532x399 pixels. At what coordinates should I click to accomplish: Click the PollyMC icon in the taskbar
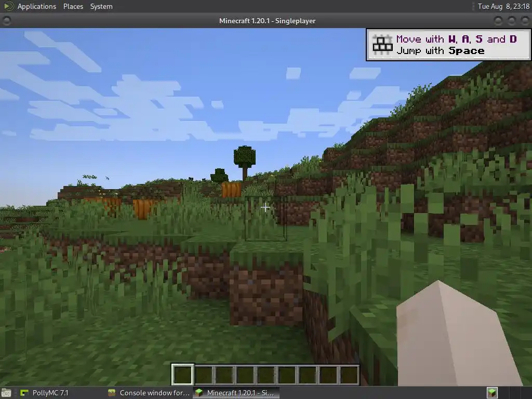point(24,393)
